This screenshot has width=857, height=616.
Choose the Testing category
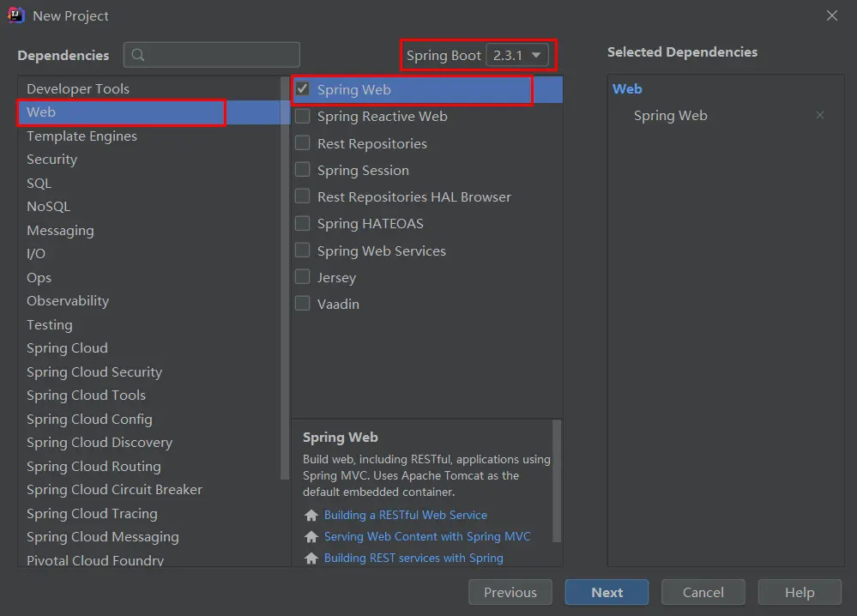149,324
